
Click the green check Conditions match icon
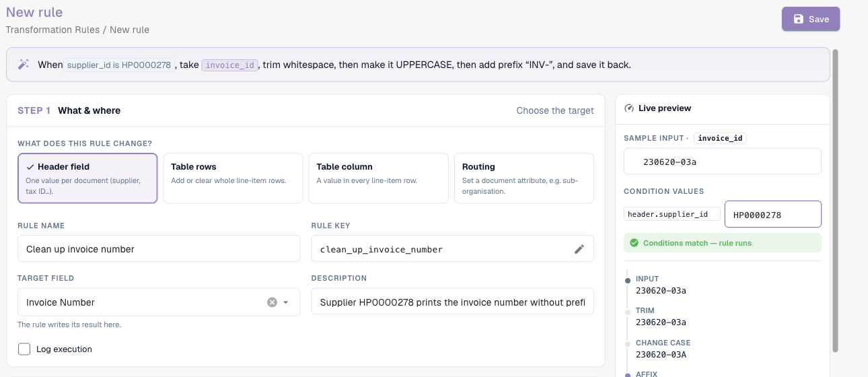tap(634, 243)
